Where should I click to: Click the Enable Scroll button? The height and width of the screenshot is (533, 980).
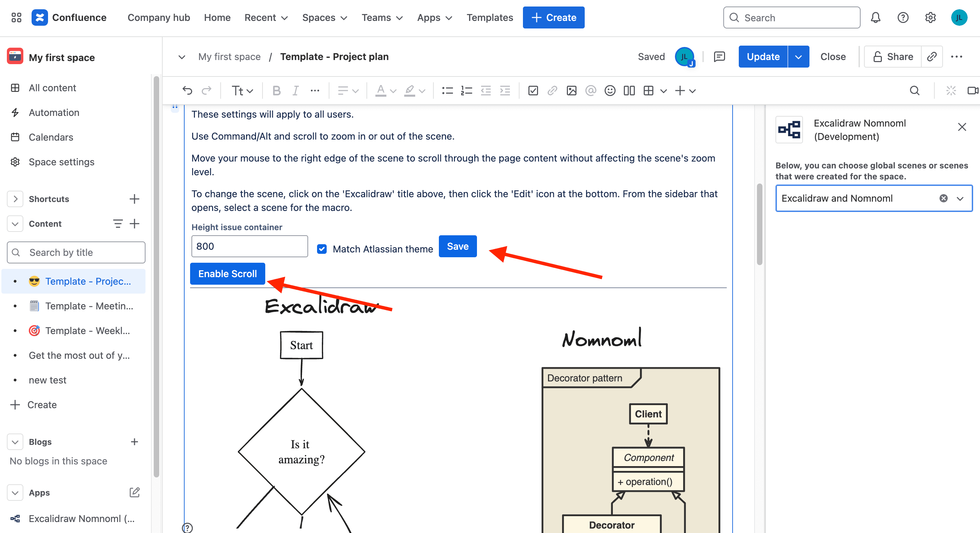(x=227, y=274)
